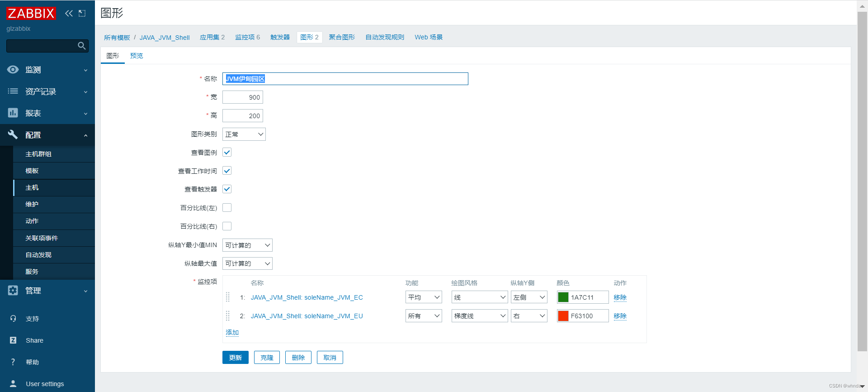Toggle kiosk mode icon beside the collapse arrows
868x392 pixels.
tap(82, 13)
